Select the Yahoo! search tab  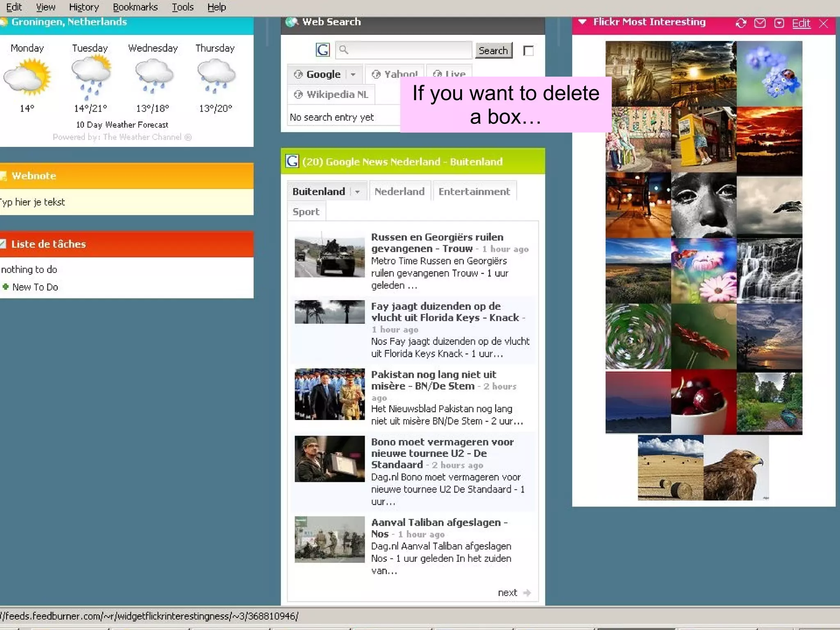[395, 74]
